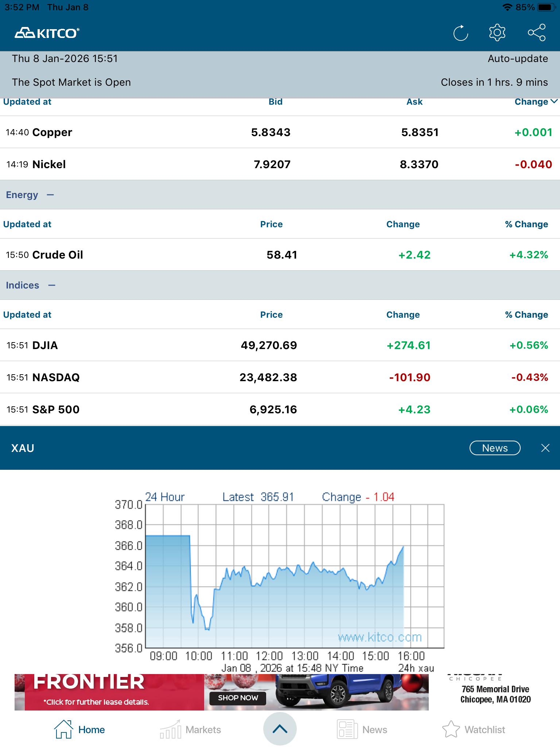
Task: Tap the Energy Price column header
Action: click(271, 224)
